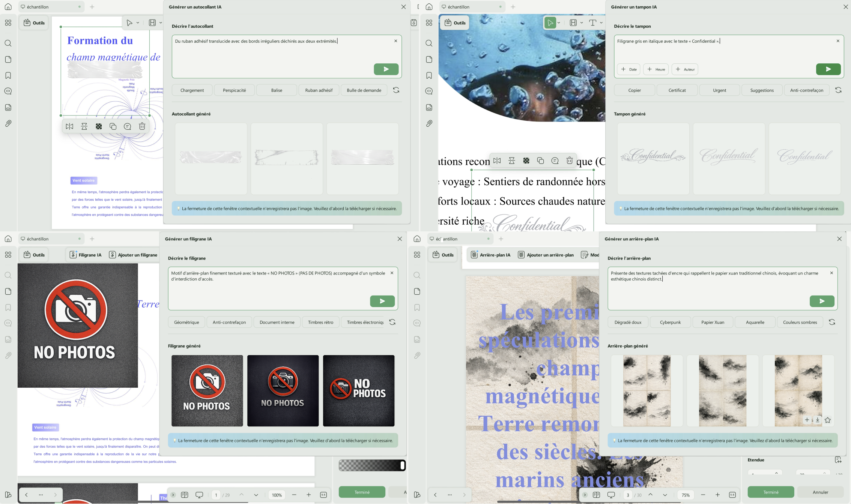Click trash icon in toolbar above Confidential stamp
Viewport: 851px width, 504px height.
click(x=569, y=160)
